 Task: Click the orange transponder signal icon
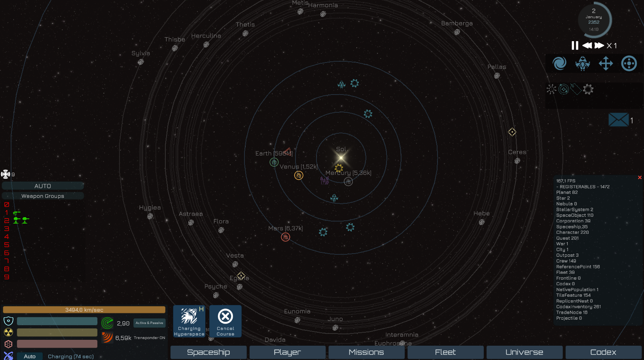pos(107,337)
